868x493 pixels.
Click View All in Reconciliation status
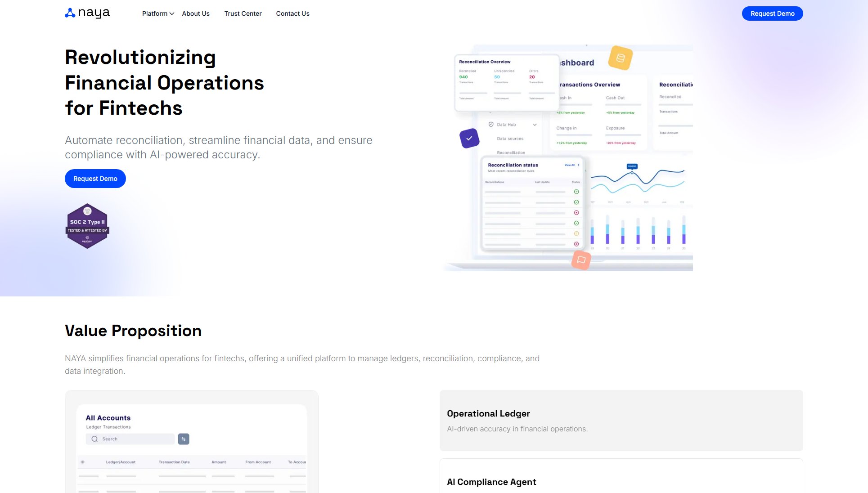(x=571, y=165)
